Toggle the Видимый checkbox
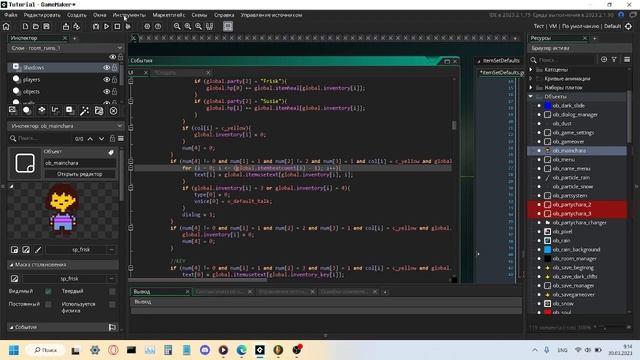This screenshot has width=640, height=360. click(48, 291)
